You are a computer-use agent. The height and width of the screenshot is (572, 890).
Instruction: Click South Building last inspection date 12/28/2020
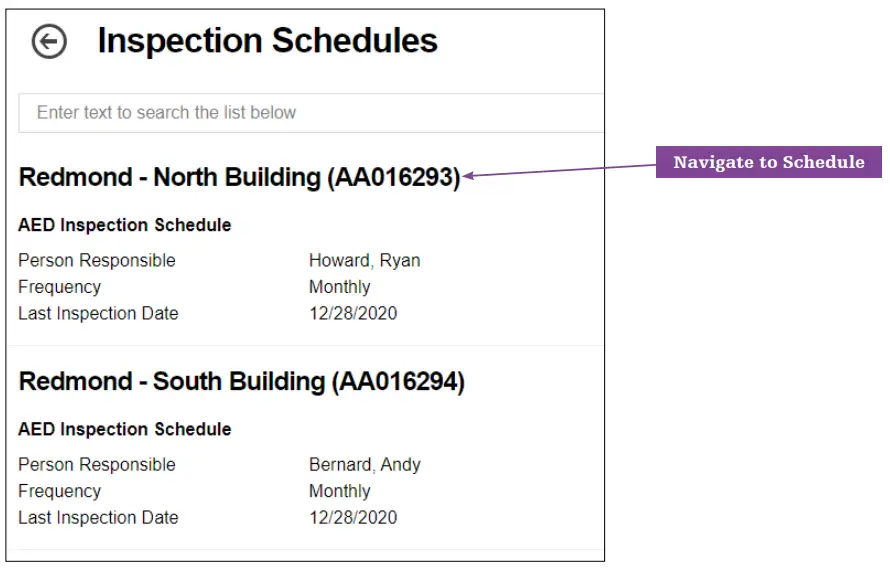click(x=352, y=517)
